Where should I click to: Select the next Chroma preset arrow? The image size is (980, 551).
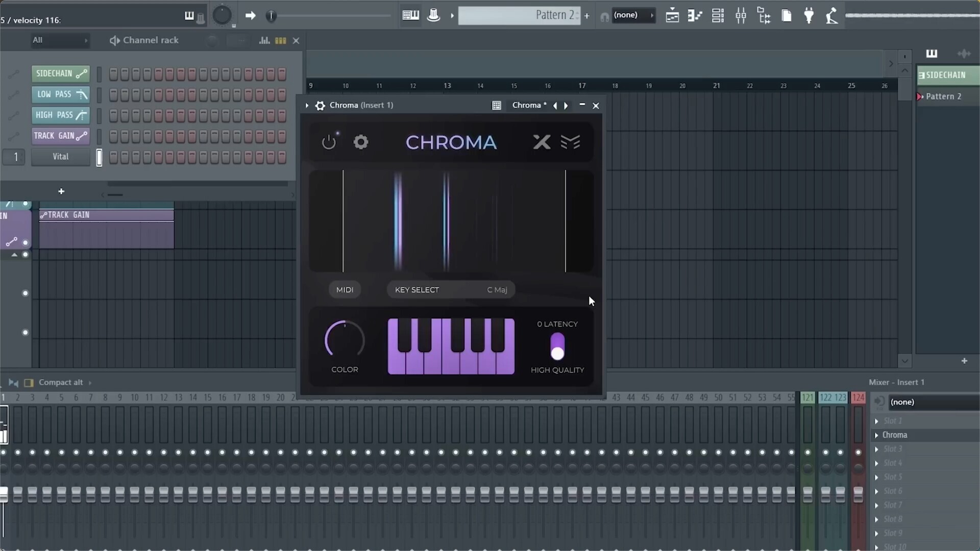pos(566,106)
